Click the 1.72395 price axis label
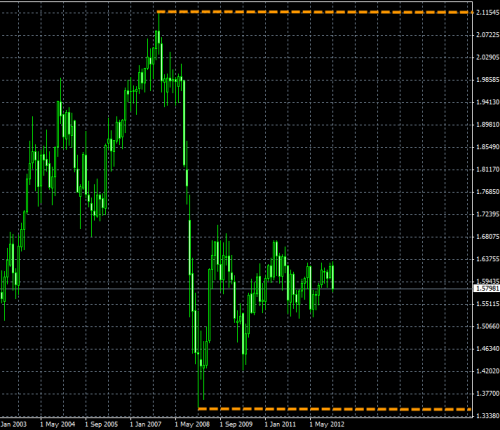 tap(488, 214)
